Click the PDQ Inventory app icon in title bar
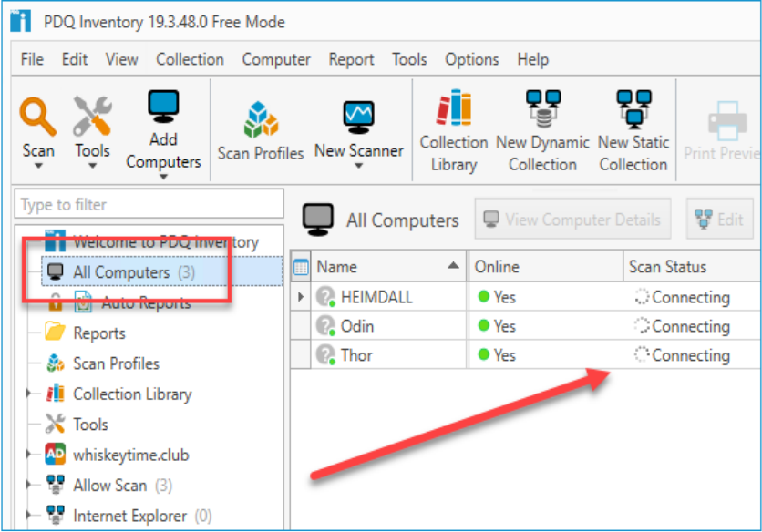 [x=20, y=21]
